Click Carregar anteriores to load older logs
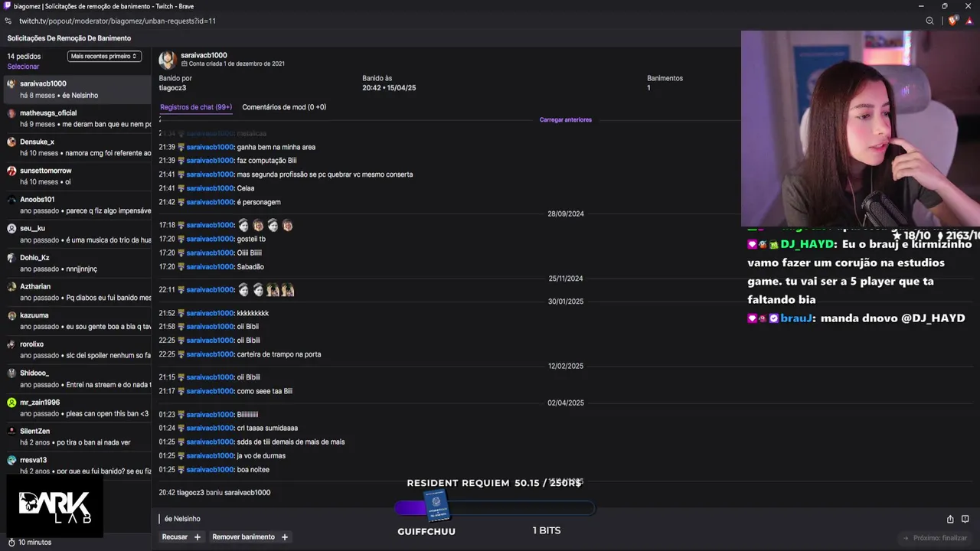Image resolution: width=980 pixels, height=551 pixels. coord(565,120)
